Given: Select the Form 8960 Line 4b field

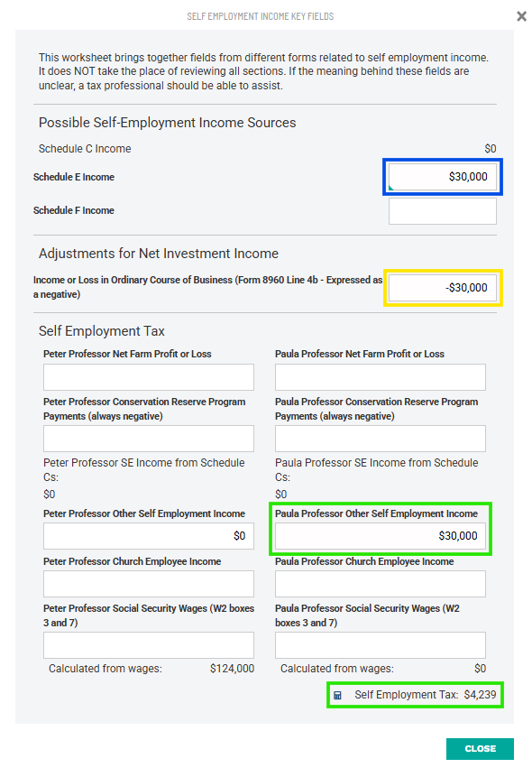Looking at the screenshot, I should (443, 288).
